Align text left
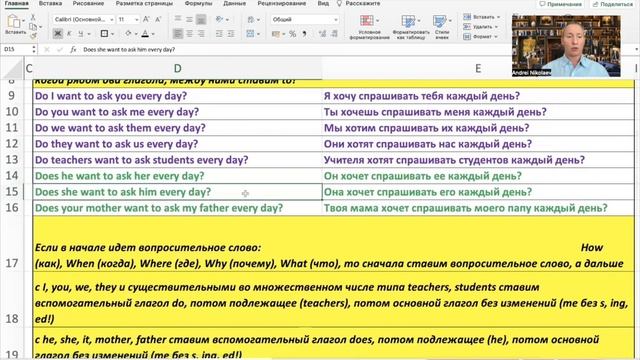The width and height of the screenshot is (640, 360). click(178, 33)
